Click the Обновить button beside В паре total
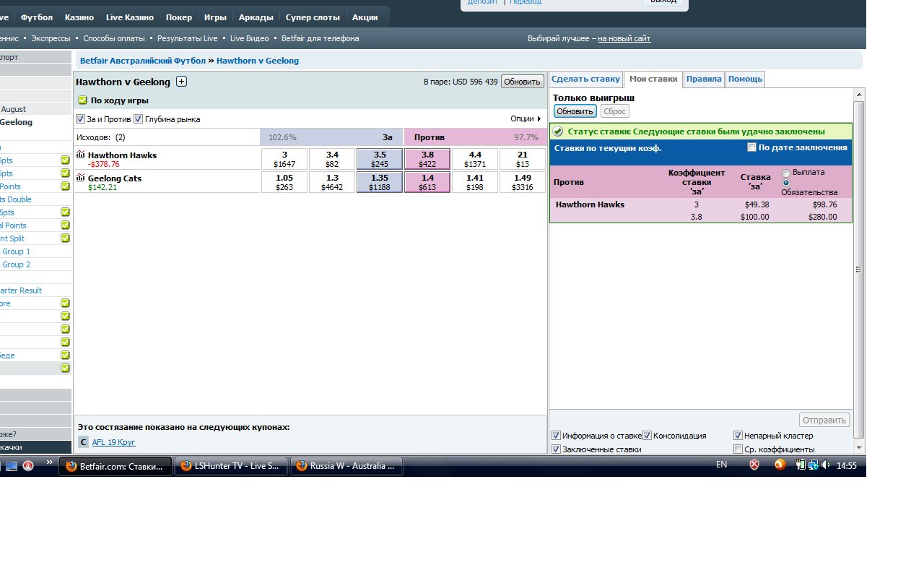Image resolution: width=924 pixels, height=578 pixels. [523, 82]
